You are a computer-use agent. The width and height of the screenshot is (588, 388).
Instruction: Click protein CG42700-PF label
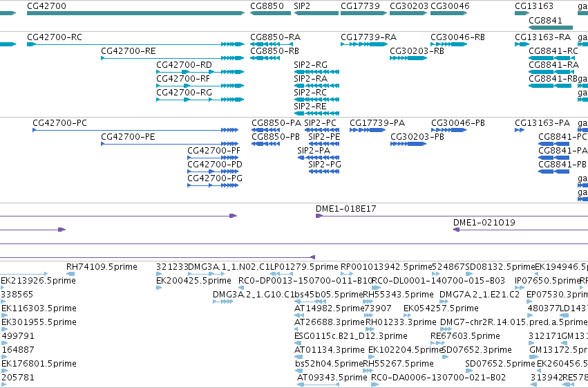click(214, 151)
